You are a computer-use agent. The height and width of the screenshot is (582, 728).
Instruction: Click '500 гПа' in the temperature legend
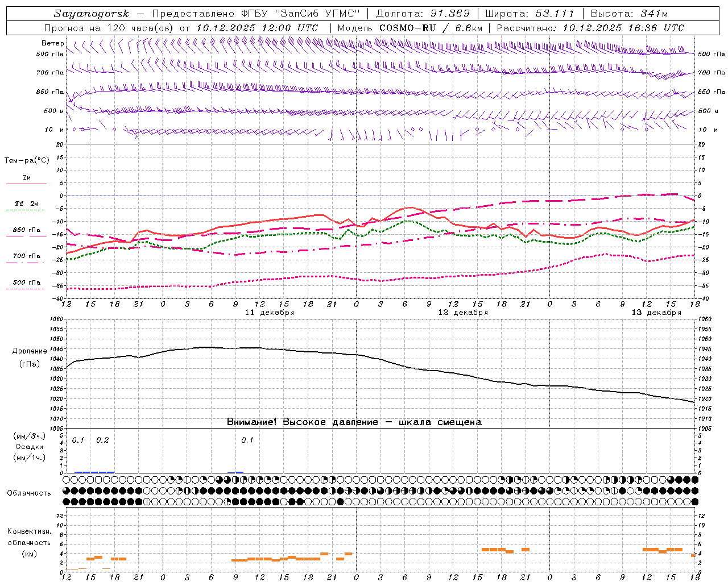coord(26,282)
